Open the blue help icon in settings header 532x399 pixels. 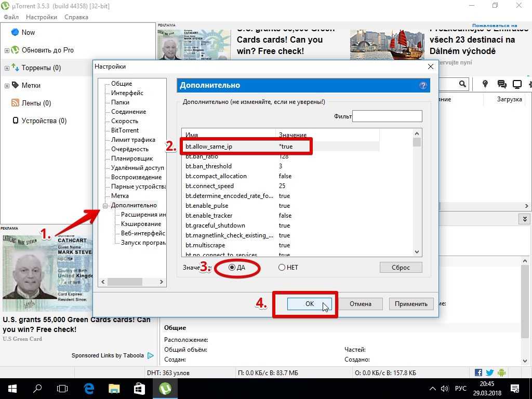[x=423, y=86]
